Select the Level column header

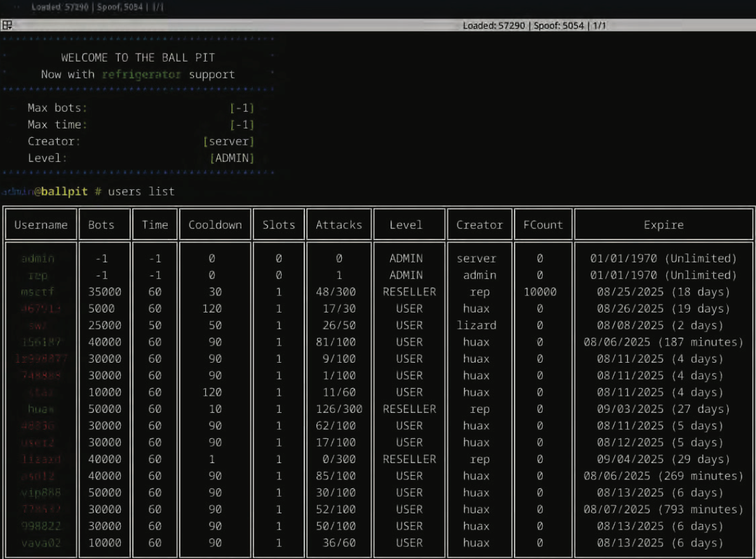coord(405,225)
